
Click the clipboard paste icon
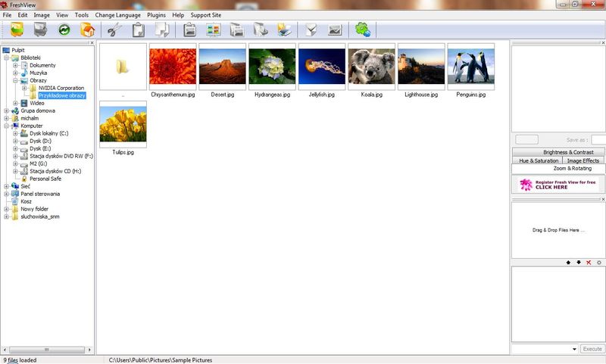pyautogui.click(x=139, y=30)
